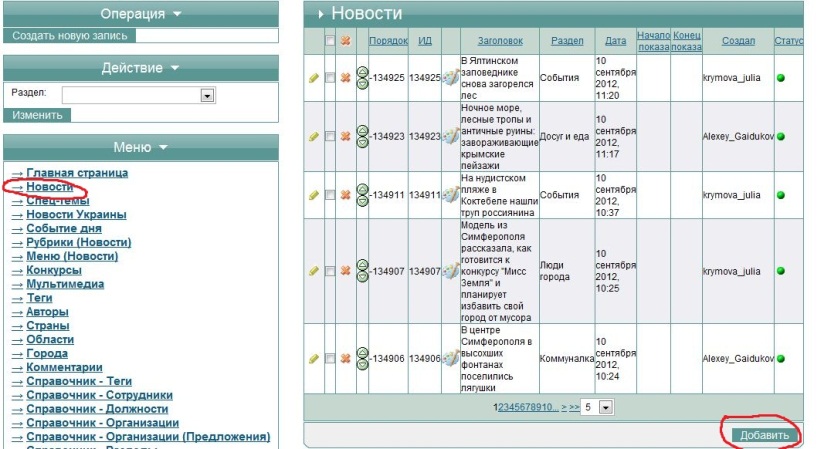Move row 134911 up in order
824x449 pixels.
(363, 189)
